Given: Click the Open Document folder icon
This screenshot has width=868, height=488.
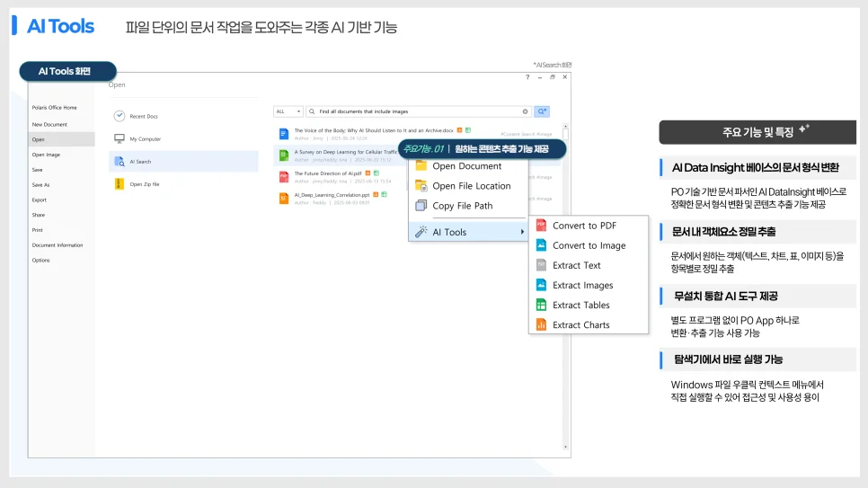Looking at the screenshot, I should 421,165.
